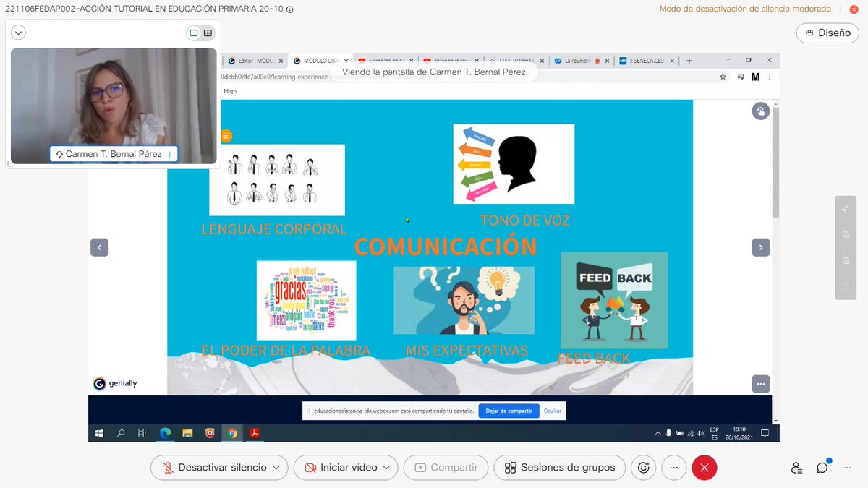Click the Mis Expectativas illustration
This screenshot has height=488, width=868.
pyautogui.click(x=464, y=300)
